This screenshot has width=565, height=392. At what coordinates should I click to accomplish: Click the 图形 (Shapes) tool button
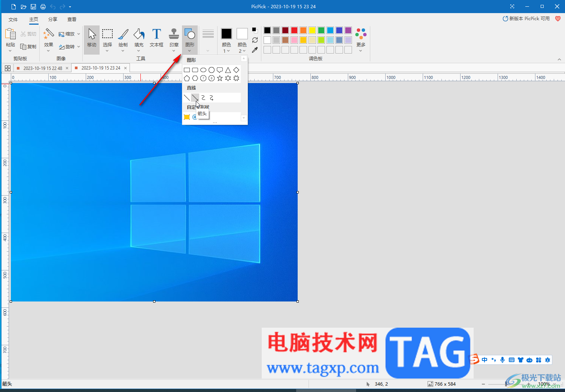point(190,40)
